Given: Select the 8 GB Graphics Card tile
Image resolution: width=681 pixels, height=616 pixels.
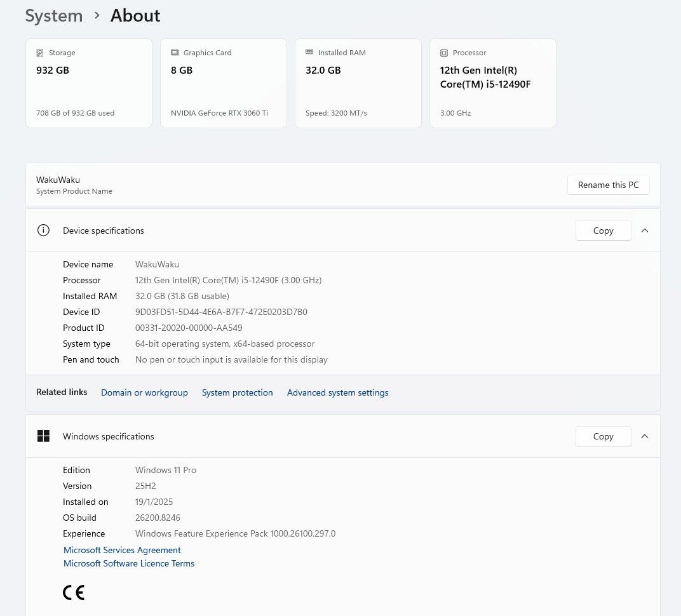Looking at the screenshot, I should pyautogui.click(x=224, y=83).
